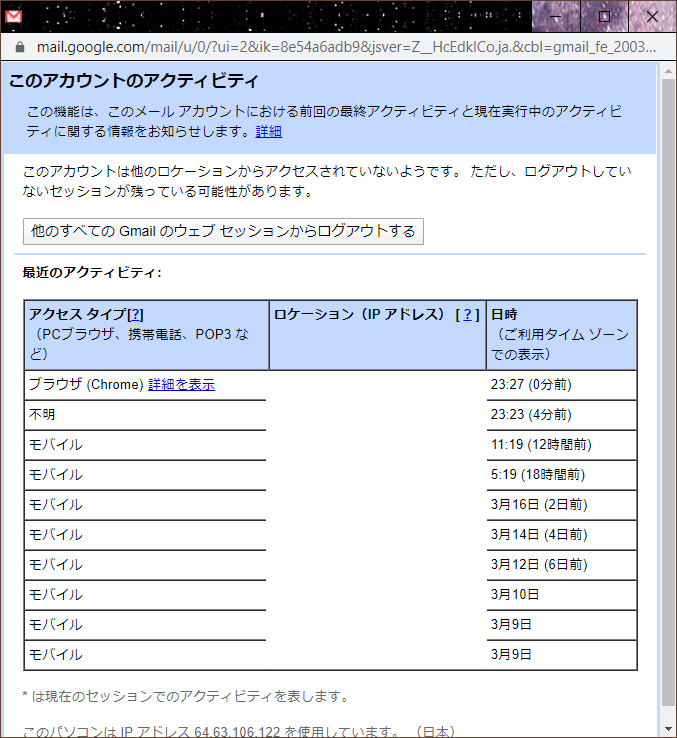Open the [?] help link beside ロケーション
This screenshot has width=677, height=738.
click(x=467, y=314)
